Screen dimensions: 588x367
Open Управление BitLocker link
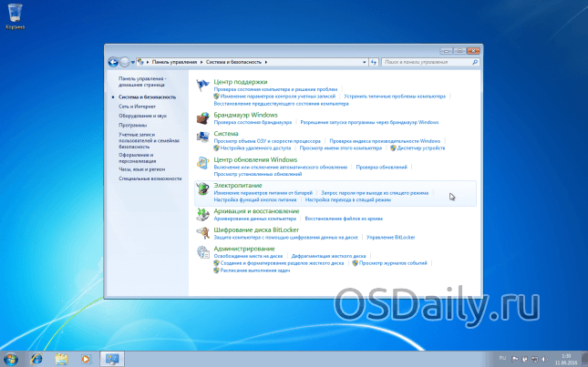tap(391, 238)
